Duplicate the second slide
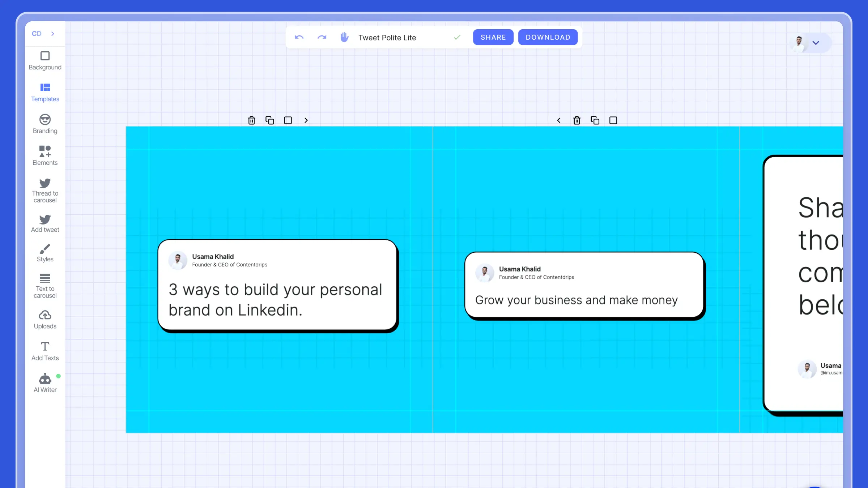Image resolution: width=868 pixels, height=488 pixels. (595, 120)
